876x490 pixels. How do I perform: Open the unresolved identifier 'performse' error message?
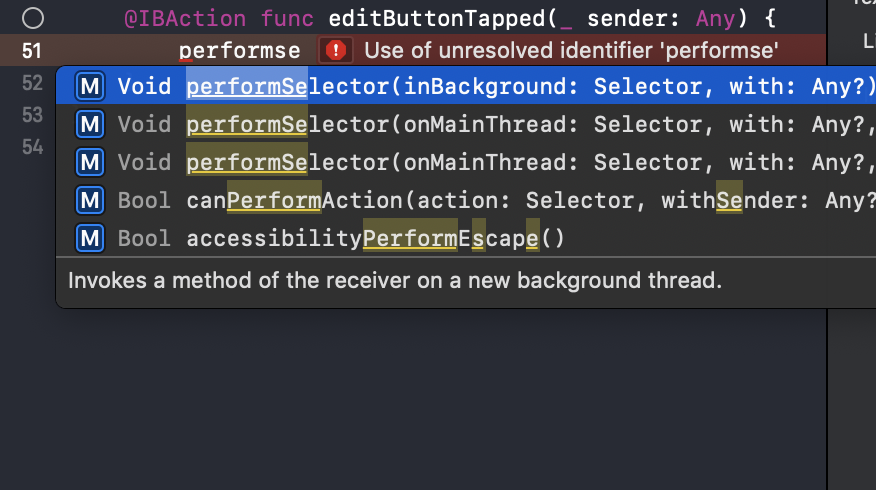(571, 51)
